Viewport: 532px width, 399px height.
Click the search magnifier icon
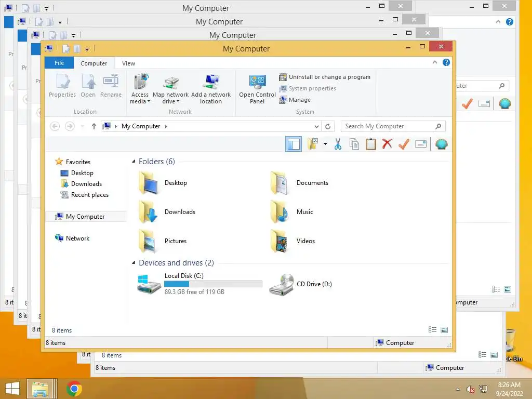coord(438,126)
